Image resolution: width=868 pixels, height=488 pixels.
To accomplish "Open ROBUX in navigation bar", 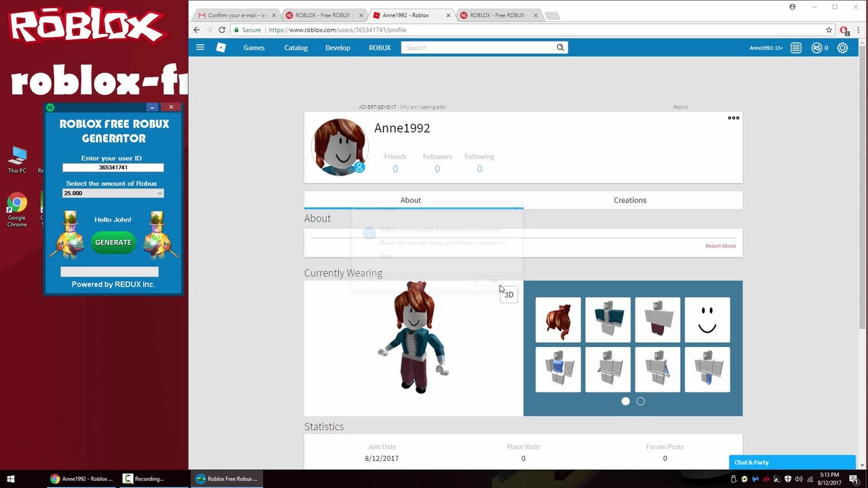I will pyautogui.click(x=380, y=47).
